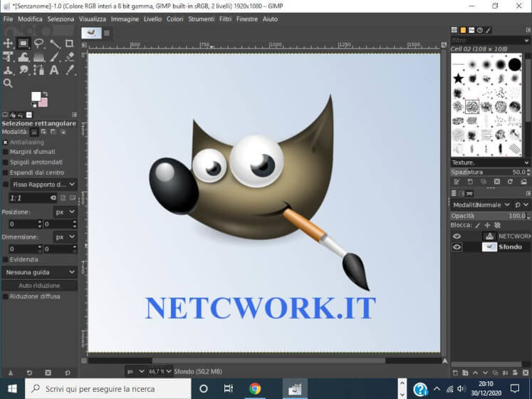Enable Espandi dal centro checkbox

[5, 172]
